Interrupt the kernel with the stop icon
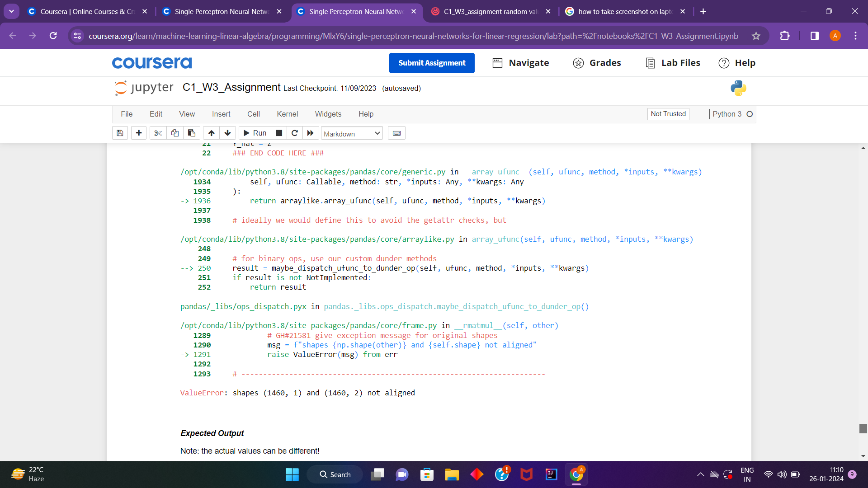 point(279,133)
